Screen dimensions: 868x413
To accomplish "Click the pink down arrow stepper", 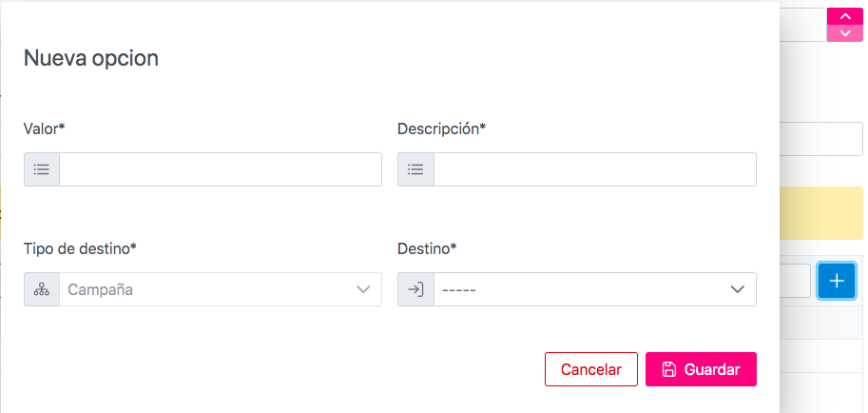I will click(x=845, y=33).
